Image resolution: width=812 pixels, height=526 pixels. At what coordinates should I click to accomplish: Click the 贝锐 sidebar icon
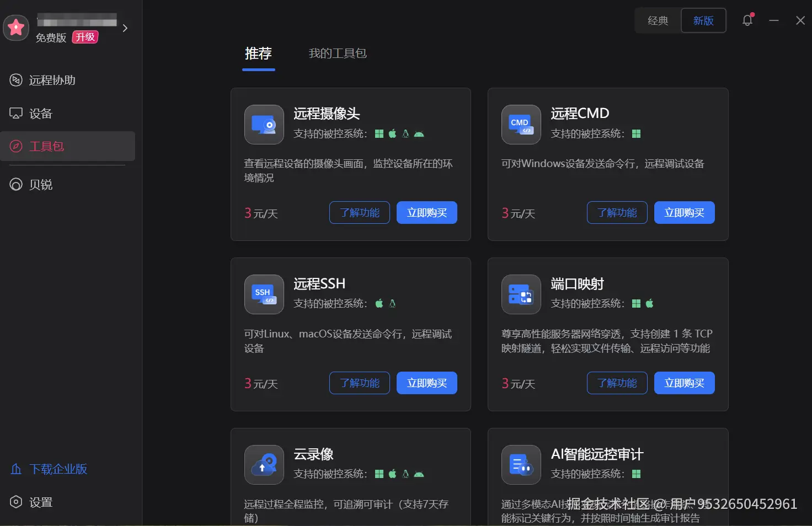point(16,185)
